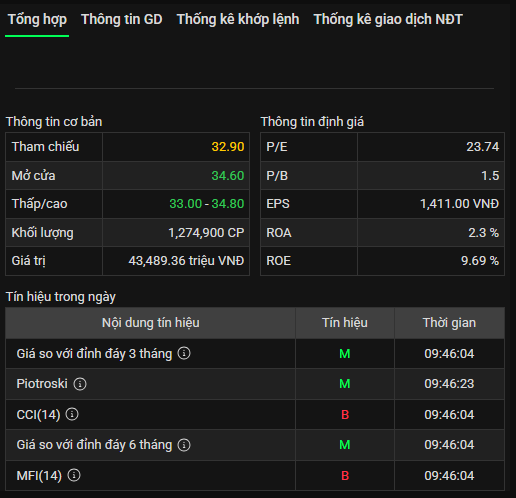
Task: Go to Thống kê giao dịch NĐT tab
Action: click(x=388, y=19)
